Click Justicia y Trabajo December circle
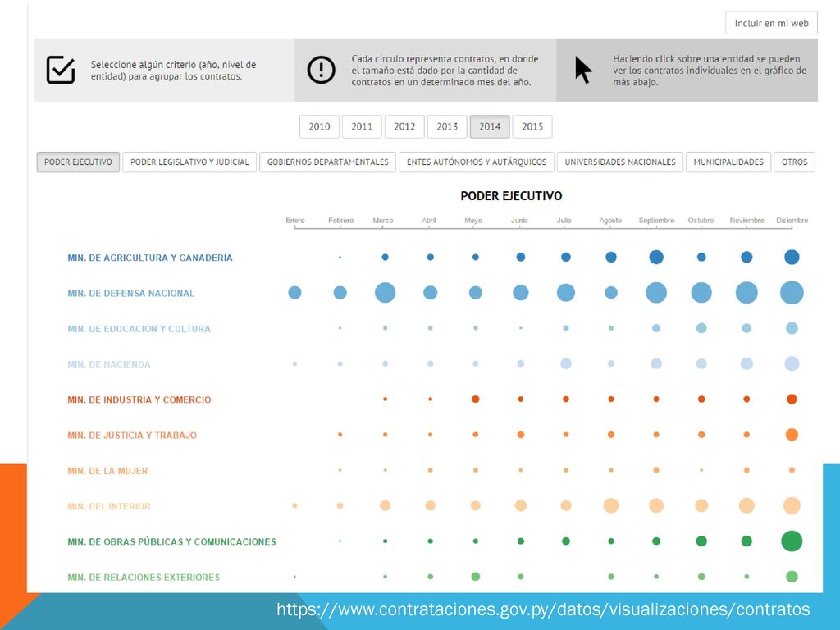Image resolution: width=840 pixels, height=630 pixels. (x=792, y=435)
